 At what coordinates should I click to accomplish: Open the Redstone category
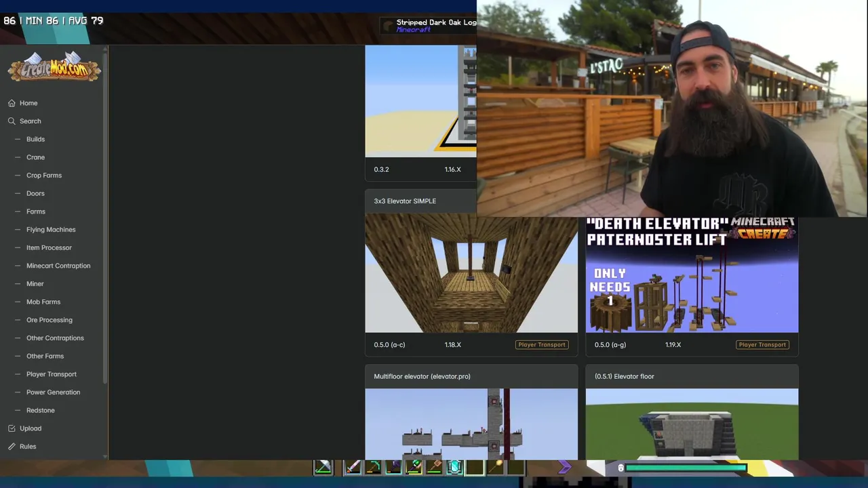41,410
